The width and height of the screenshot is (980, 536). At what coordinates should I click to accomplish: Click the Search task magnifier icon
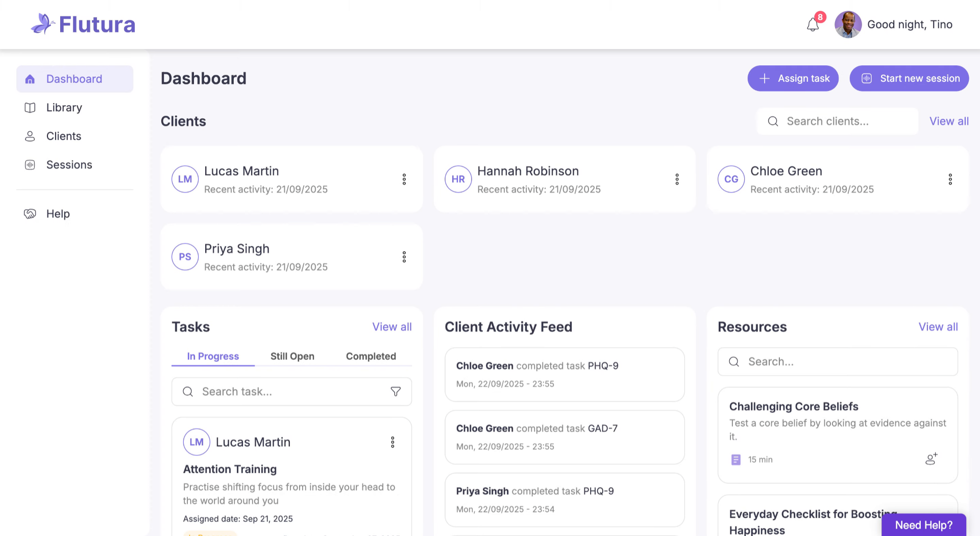point(188,392)
